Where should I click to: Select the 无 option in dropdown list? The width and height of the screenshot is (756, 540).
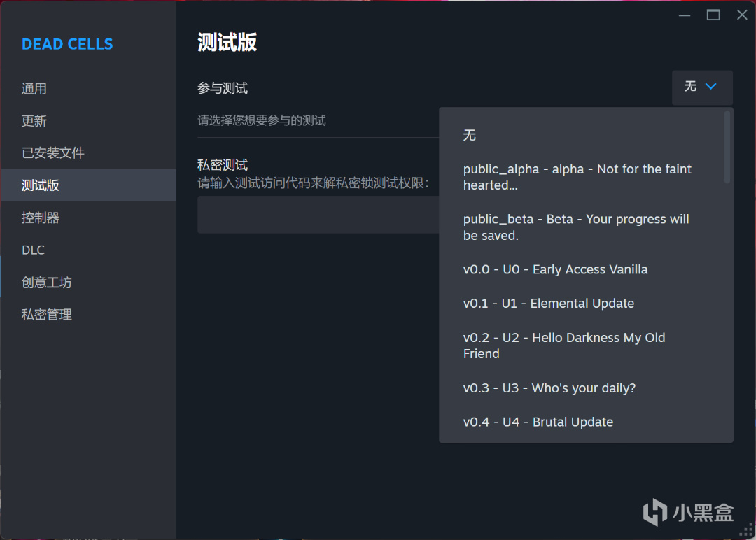470,135
